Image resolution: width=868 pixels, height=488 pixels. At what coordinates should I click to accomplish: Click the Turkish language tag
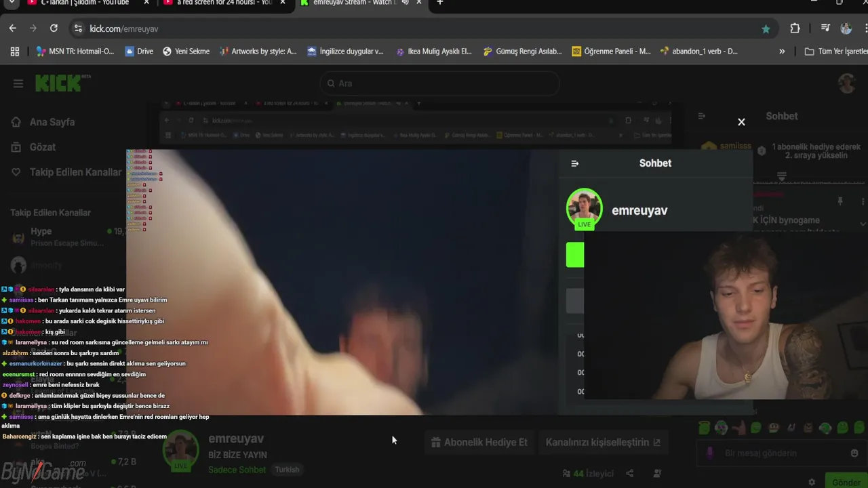287,470
